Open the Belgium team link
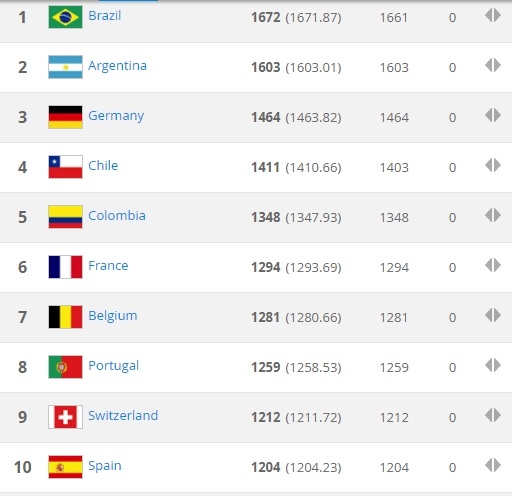 click(x=113, y=316)
